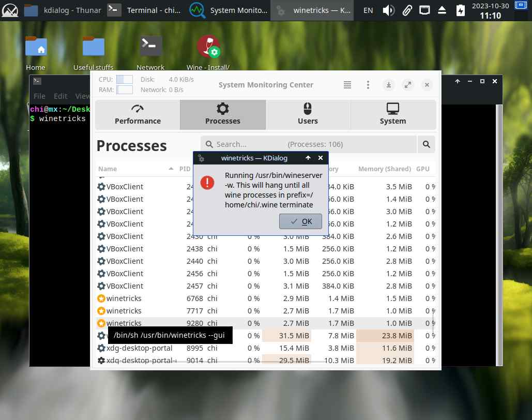Screen dimensions: 532x420
Task: Click the eject removable media tray icon
Action: 442,10
